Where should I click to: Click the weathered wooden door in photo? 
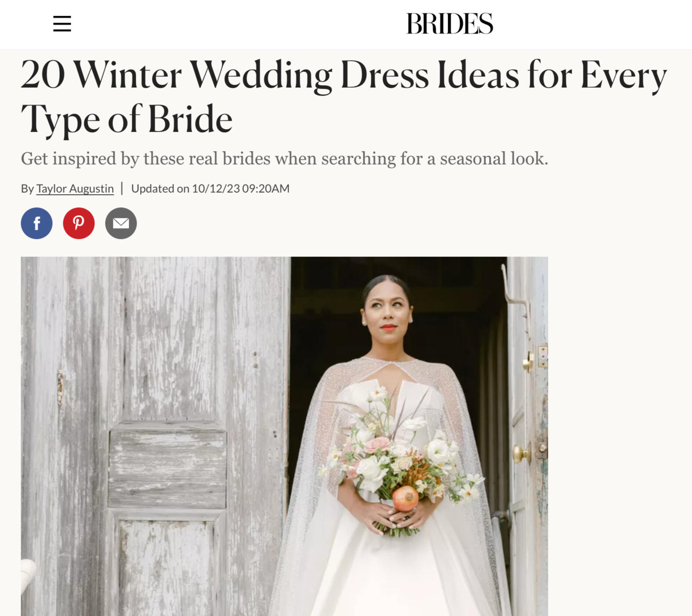click(156, 436)
